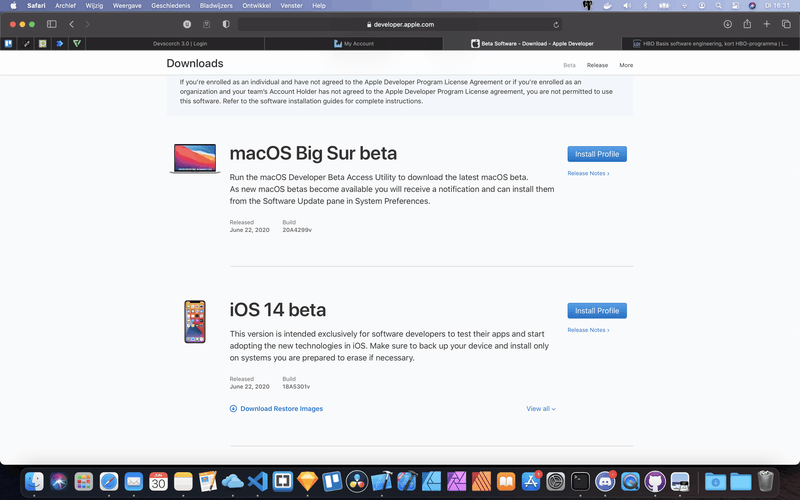Switch to the My Account tab

(354, 43)
